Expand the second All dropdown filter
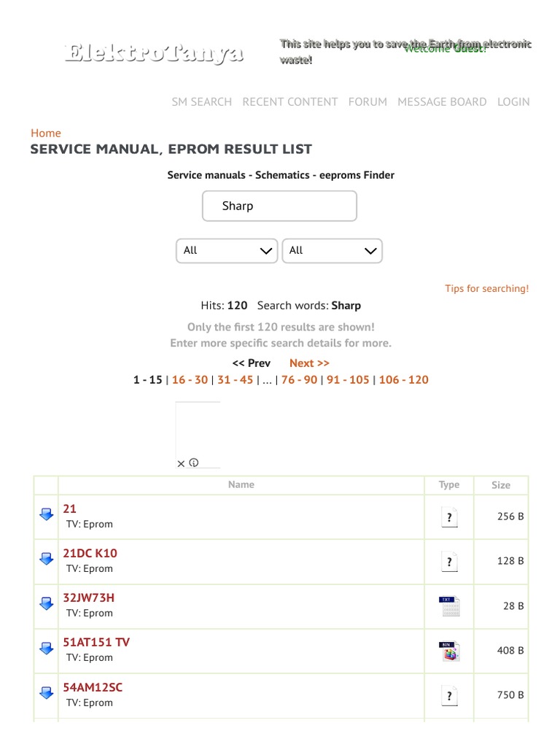Screen dimensions: 560x747 tap(332, 251)
